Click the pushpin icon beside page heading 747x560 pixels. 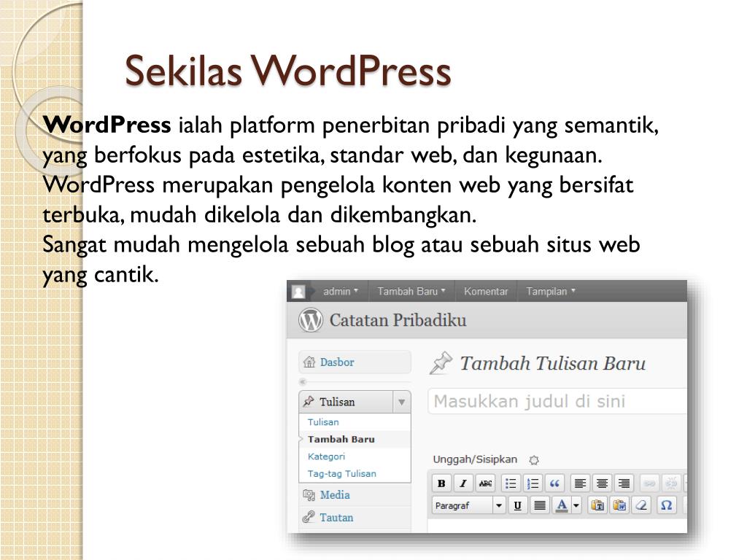[441, 363]
